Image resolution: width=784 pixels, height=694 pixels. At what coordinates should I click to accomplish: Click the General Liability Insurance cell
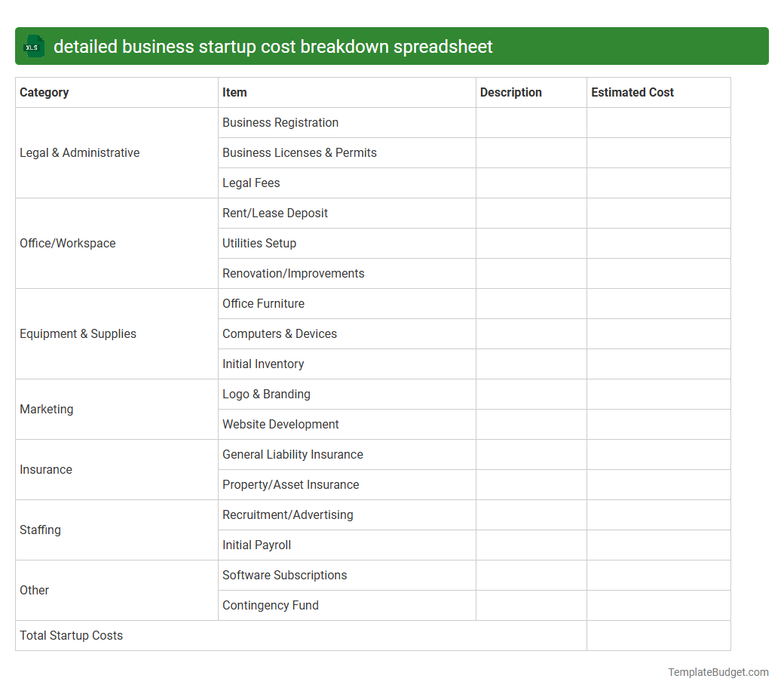pos(292,454)
